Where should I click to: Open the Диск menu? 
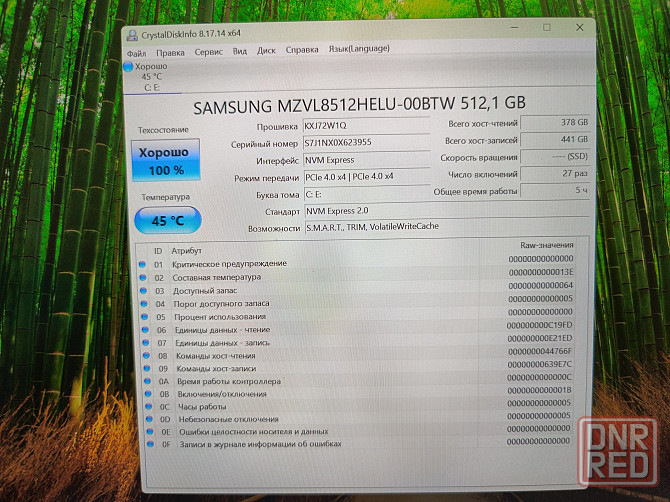tap(266, 50)
